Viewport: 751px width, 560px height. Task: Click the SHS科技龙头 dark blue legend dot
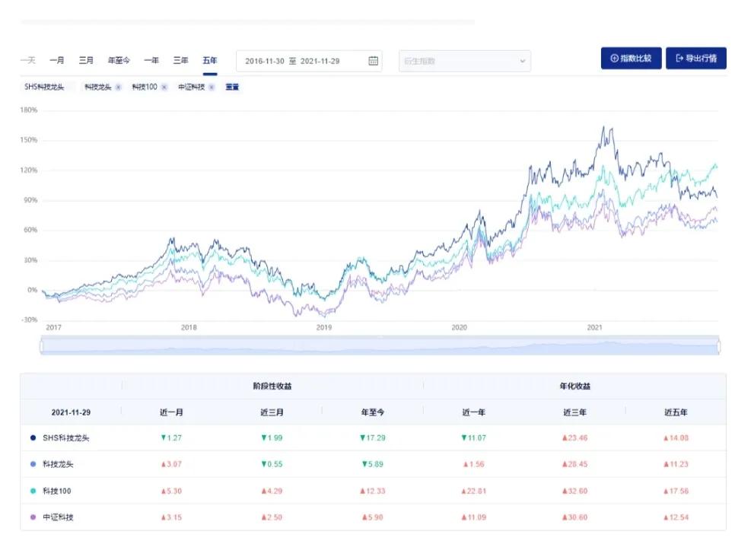pyautogui.click(x=33, y=438)
